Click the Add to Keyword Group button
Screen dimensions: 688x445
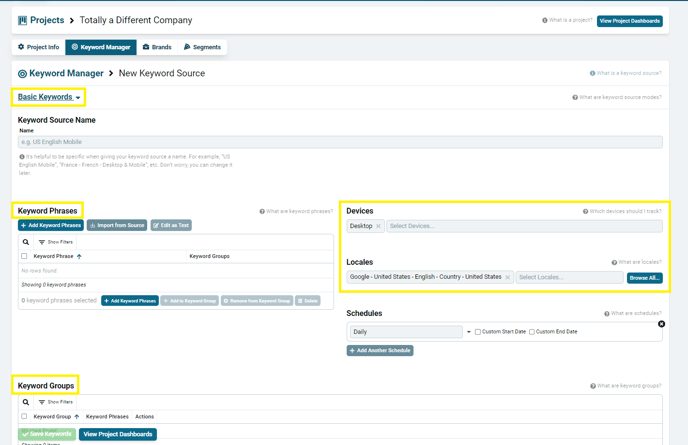coord(190,301)
